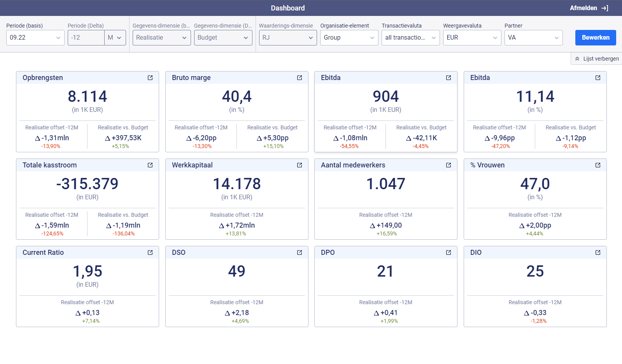Open Current Ratio tile detail icon
Screen dimensions: 622x364
pyautogui.click(x=150, y=253)
